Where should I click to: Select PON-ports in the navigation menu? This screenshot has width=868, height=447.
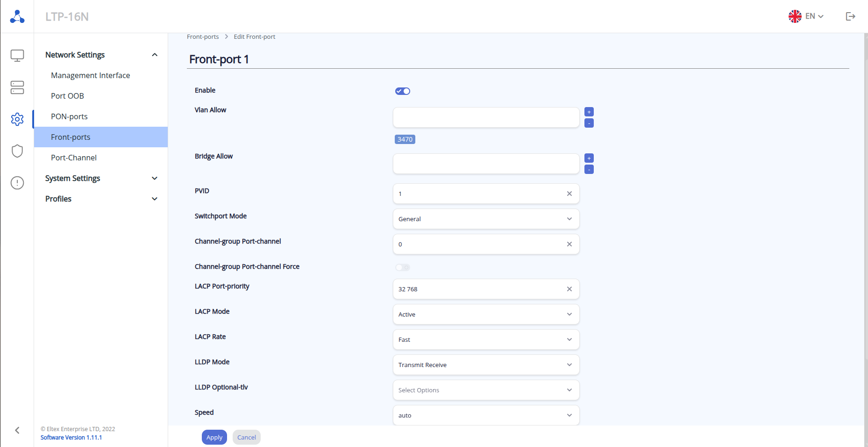point(69,116)
